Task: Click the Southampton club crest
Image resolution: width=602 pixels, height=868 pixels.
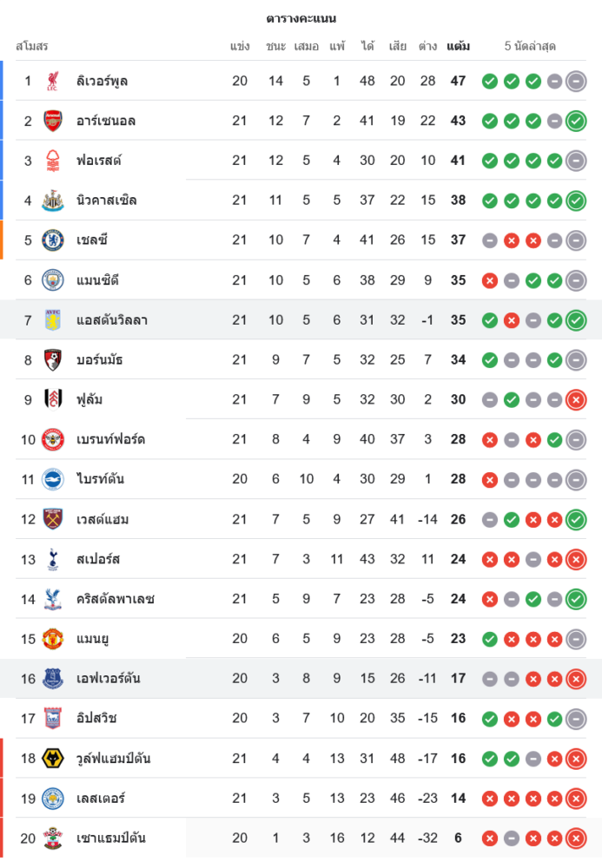Action: click(53, 838)
